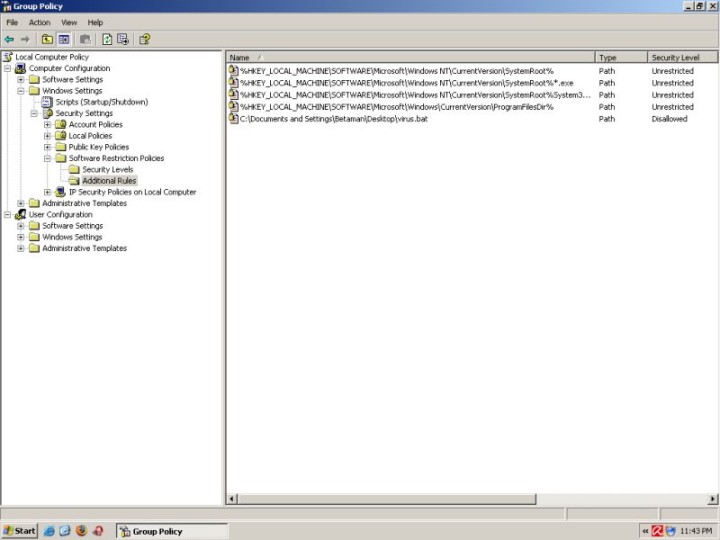Expand the Local Policies node

click(x=47, y=135)
